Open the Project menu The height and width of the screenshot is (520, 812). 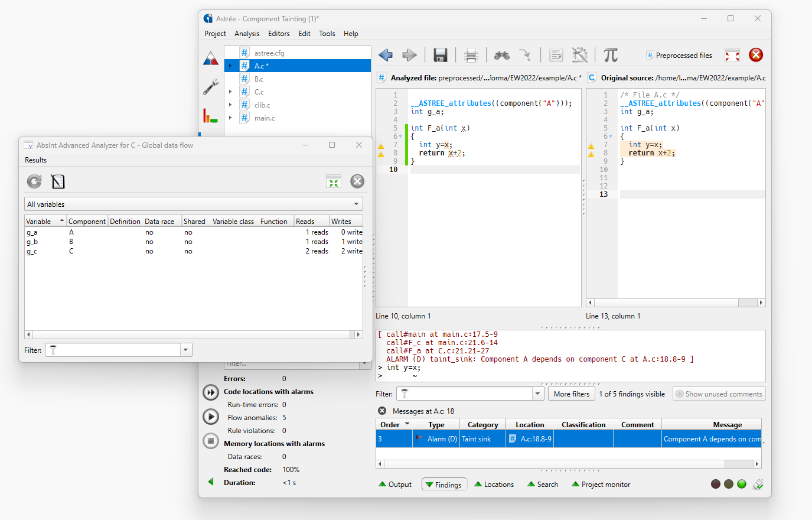(215, 34)
